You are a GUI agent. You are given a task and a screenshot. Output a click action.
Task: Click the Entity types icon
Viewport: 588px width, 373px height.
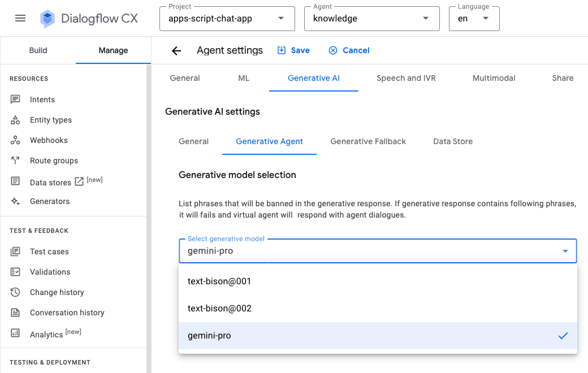coord(15,120)
